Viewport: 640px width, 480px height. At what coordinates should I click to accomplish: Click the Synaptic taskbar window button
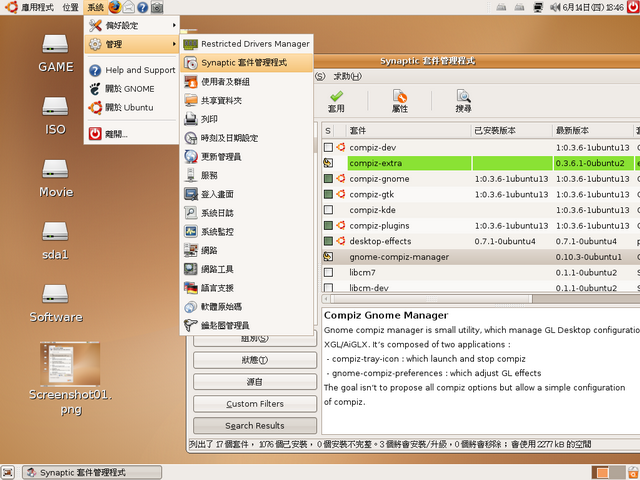pos(92,473)
